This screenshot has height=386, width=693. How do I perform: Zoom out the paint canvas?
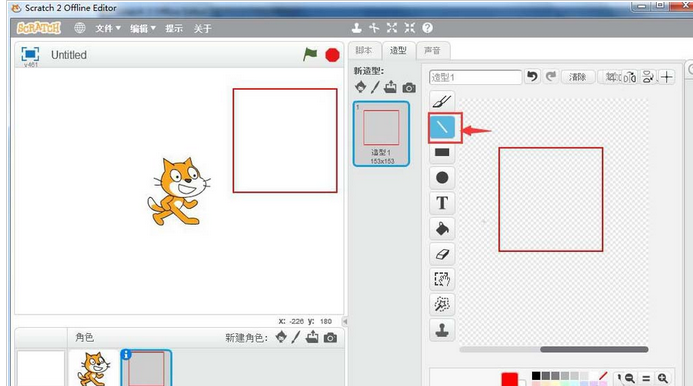(x=629, y=378)
